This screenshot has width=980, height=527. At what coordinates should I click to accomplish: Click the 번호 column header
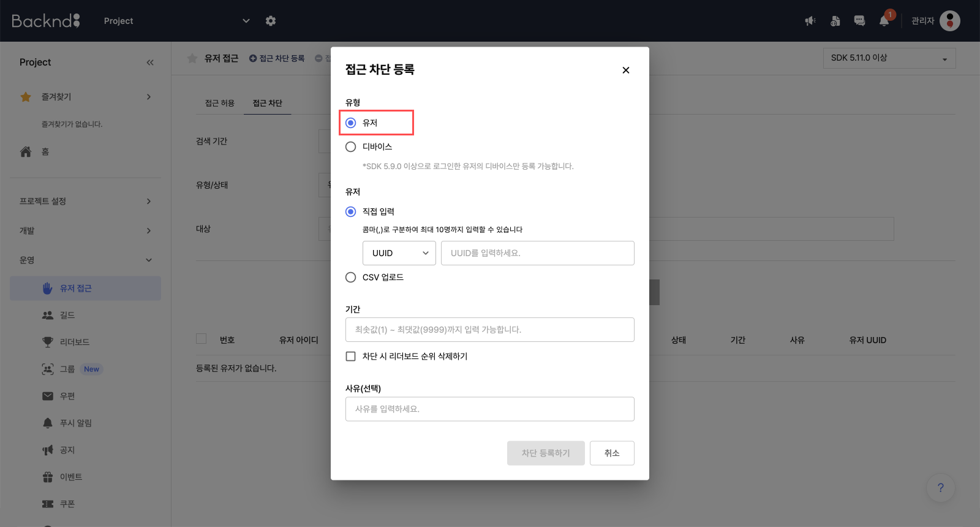[227, 340]
